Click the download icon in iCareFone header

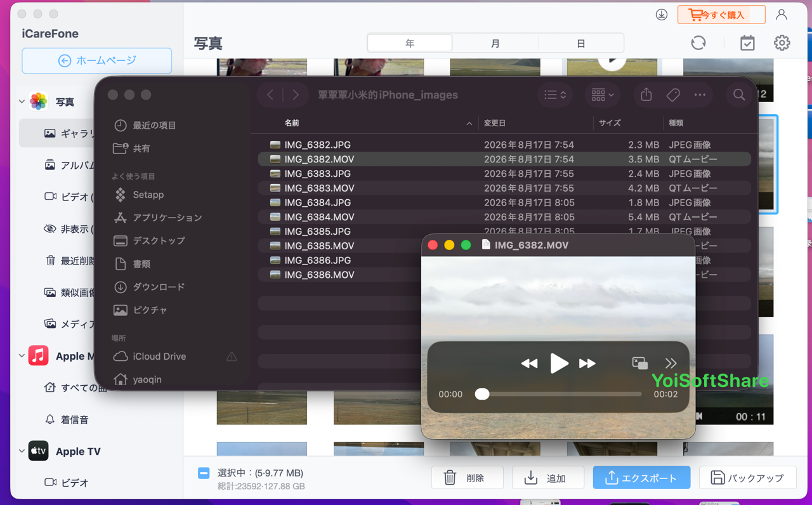tap(662, 15)
